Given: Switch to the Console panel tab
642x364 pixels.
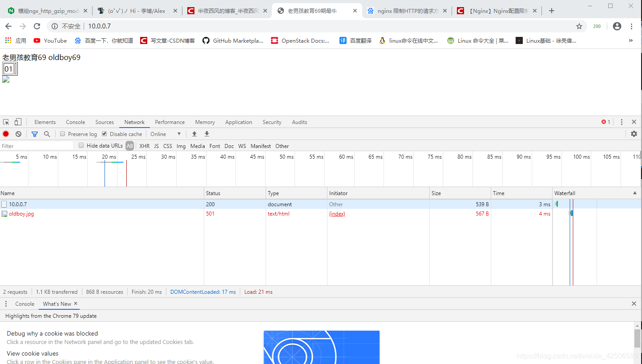Looking at the screenshot, I should [x=76, y=122].
